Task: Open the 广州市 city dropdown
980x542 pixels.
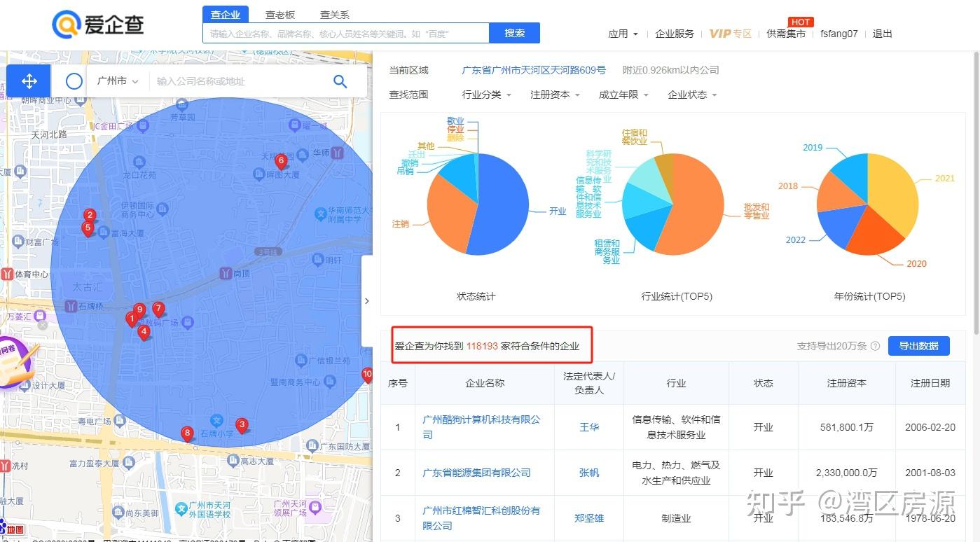Action: pyautogui.click(x=117, y=81)
